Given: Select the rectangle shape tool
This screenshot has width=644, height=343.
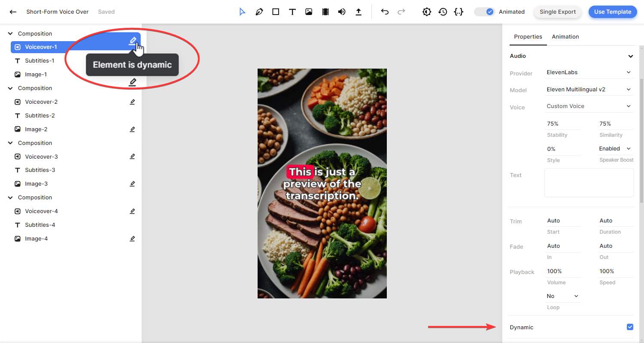Looking at the screenshot, I should (x=276, y=12).
